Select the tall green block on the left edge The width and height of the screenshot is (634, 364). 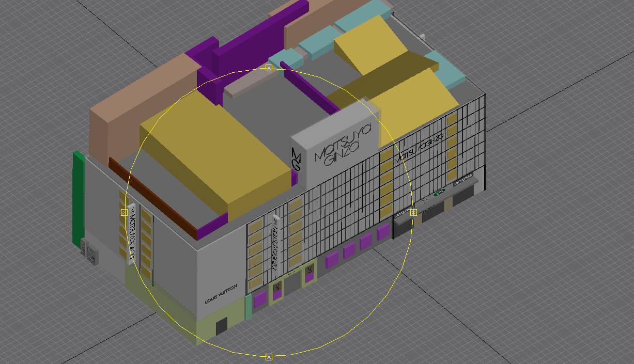click(79, 196)
